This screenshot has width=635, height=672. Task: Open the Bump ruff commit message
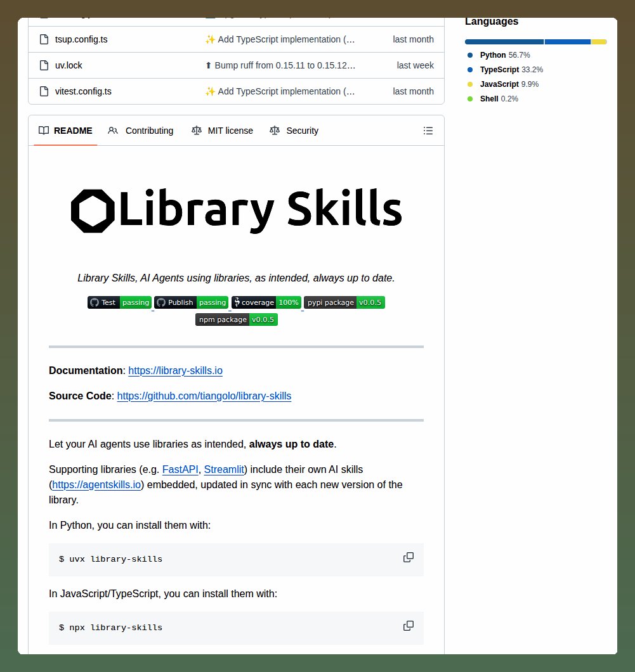(280, 65)
